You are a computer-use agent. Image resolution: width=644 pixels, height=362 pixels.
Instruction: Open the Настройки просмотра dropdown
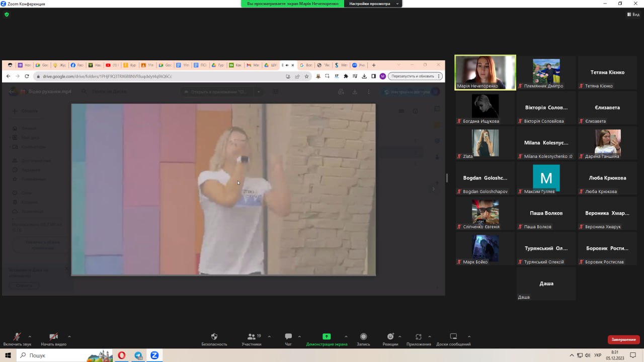point(373,4)
